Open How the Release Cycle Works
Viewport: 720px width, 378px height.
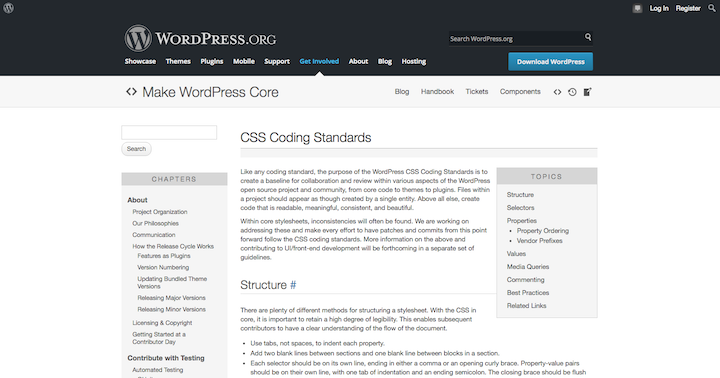click(x=173, y=246)
